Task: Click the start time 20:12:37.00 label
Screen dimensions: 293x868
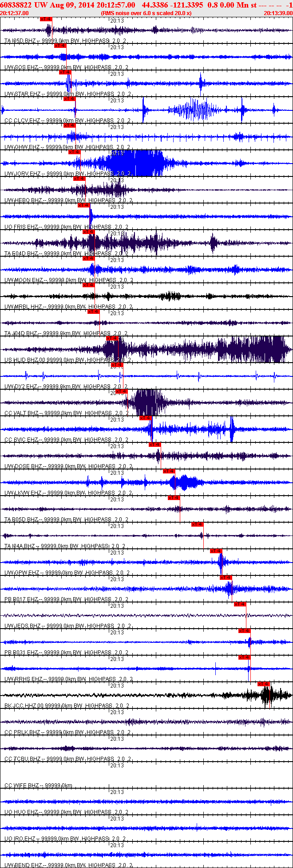Action: click(15, 13)
